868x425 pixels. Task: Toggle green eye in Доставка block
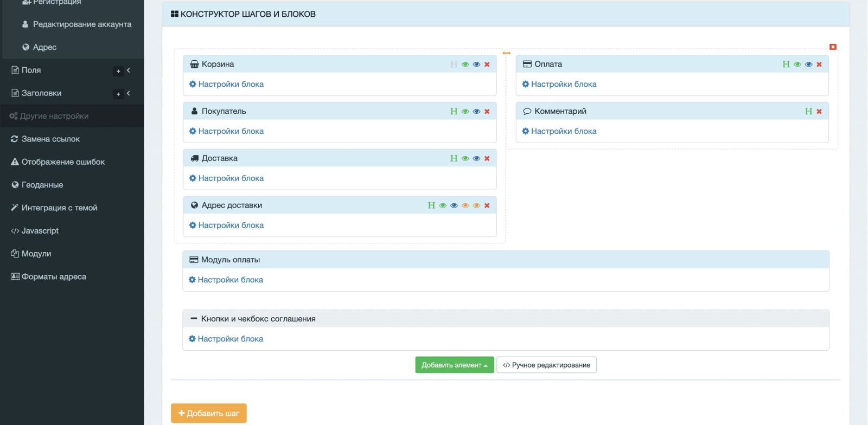click(465, 159)
